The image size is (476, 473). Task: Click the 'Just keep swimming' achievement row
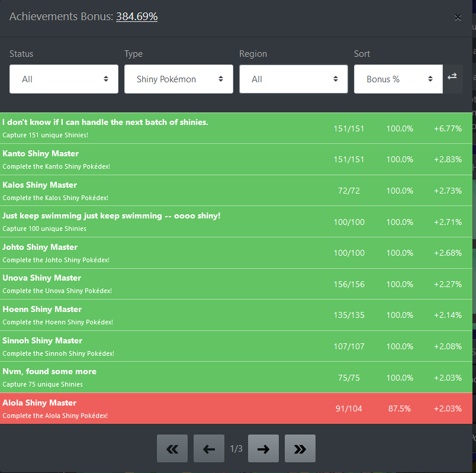pyautogui.click(x=111, y=216)
